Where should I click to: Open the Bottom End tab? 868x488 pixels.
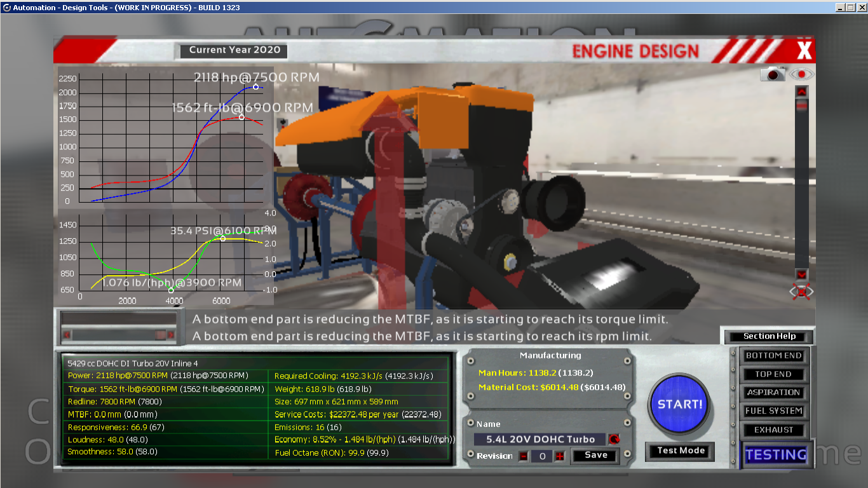pyautogui.click(x=773, y=356)
